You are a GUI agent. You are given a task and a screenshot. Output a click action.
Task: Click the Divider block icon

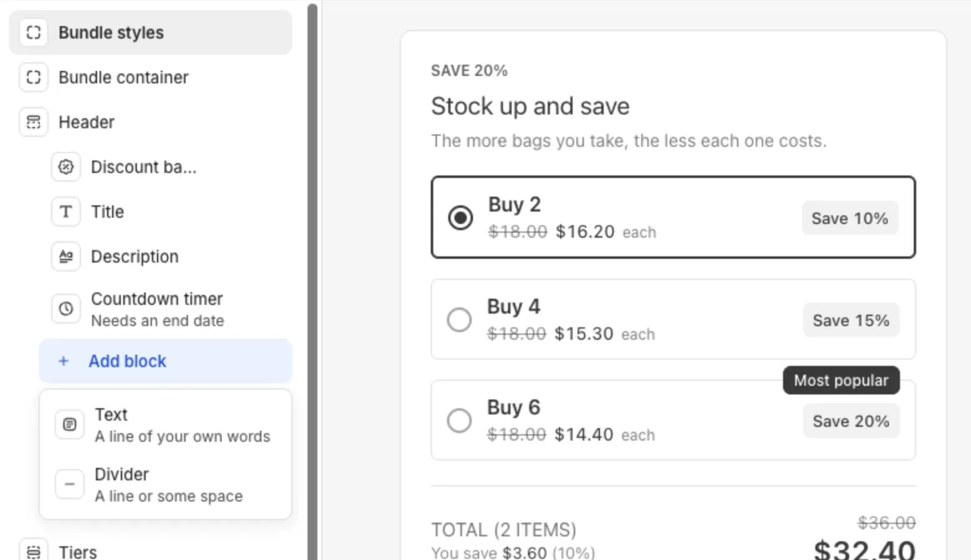click(x=70, y=484)
